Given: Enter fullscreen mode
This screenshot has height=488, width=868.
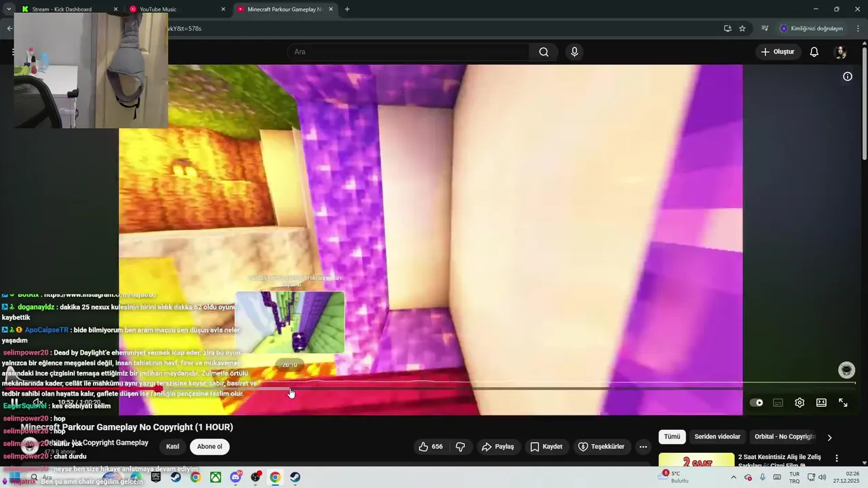Looking at the screenshot, I should click(843, 403).
